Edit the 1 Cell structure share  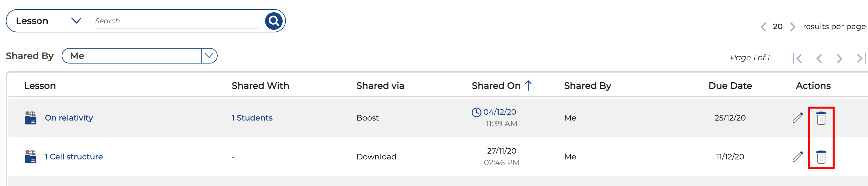[x=797, y=157]
